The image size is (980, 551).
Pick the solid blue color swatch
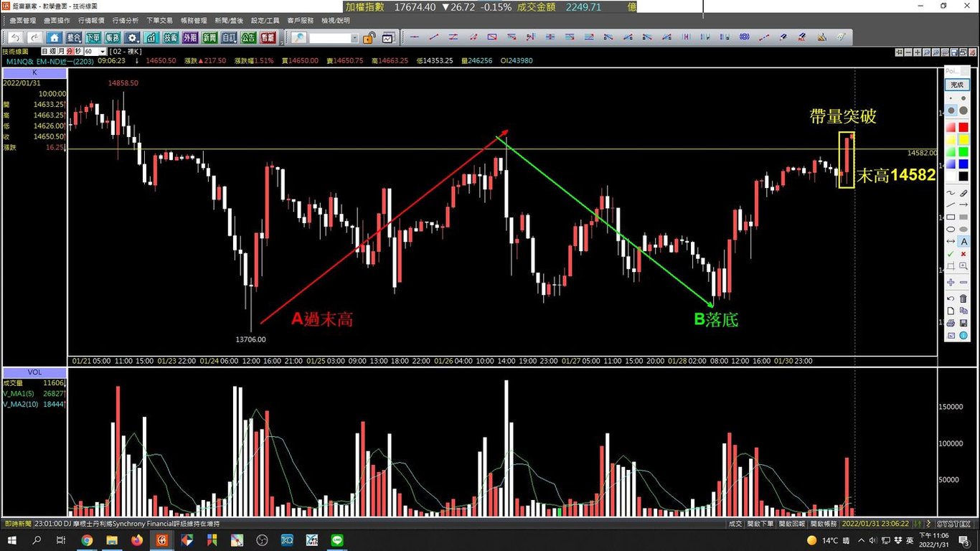point(963,164)
